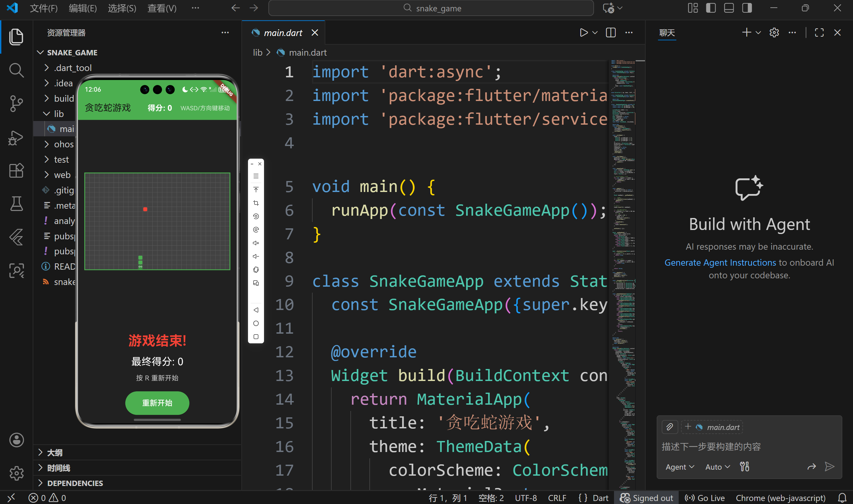The width and height of the screenshot is (853, 504).
Task: Click the attach context paperclip icon
Action: coord(669,427)
